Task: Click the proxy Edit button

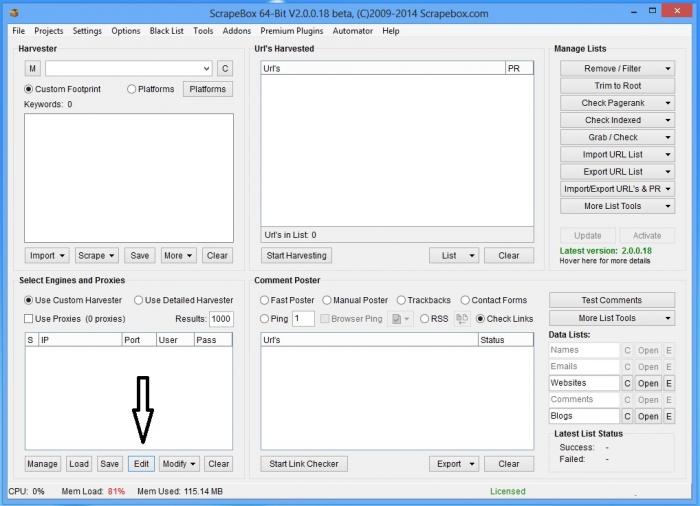Action: point(142,464)
